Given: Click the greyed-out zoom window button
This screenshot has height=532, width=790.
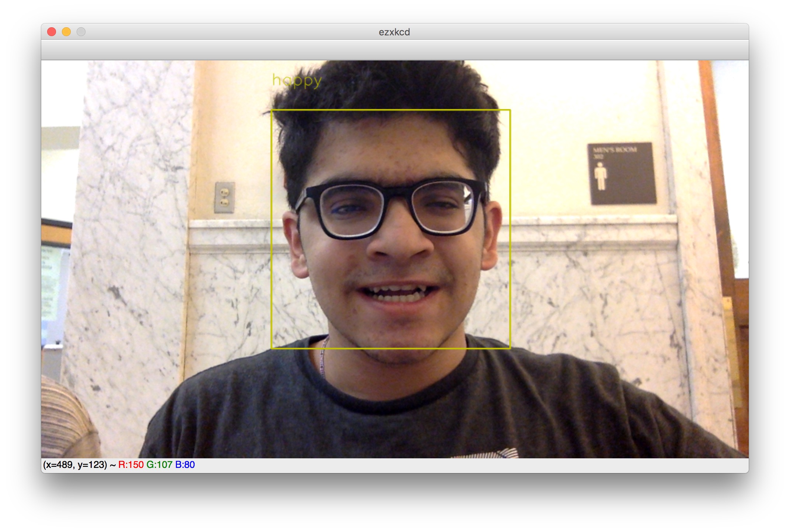Looking at the screenshot, I should (x=81, y=32).
